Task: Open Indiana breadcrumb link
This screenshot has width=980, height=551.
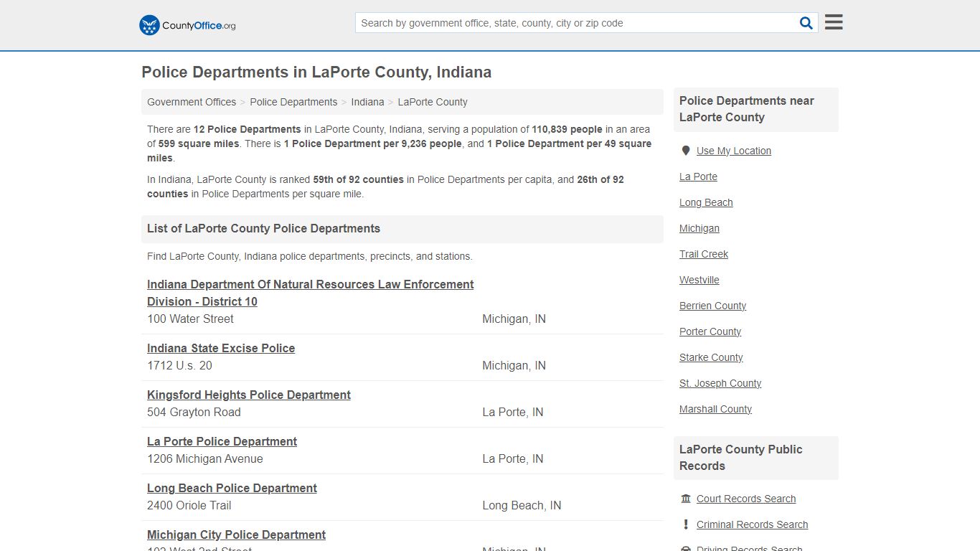Action: pyautogui.click(x=367, y=102)
